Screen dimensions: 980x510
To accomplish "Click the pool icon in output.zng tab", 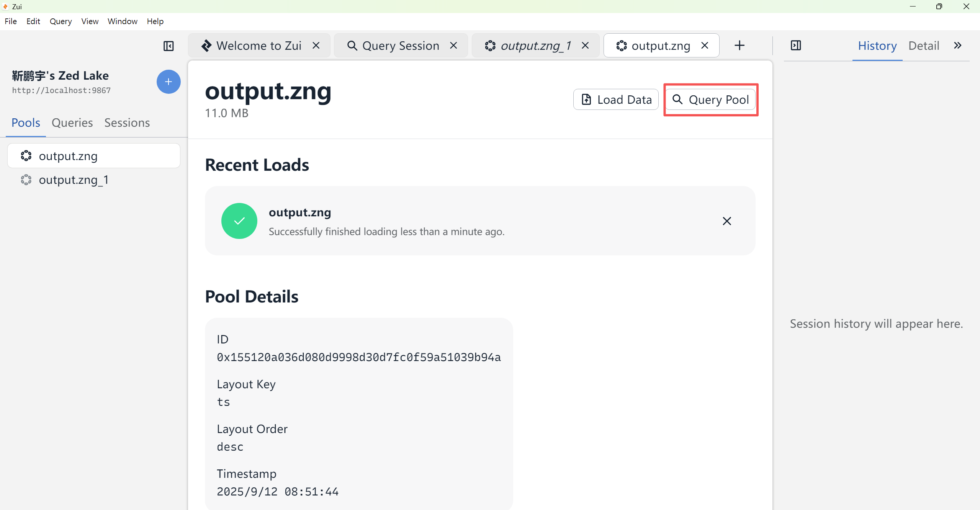I will [x=622, y=46].
